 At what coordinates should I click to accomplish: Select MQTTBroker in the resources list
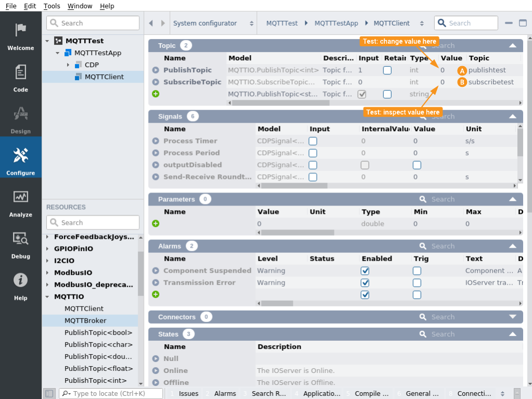tap(85, 320)
